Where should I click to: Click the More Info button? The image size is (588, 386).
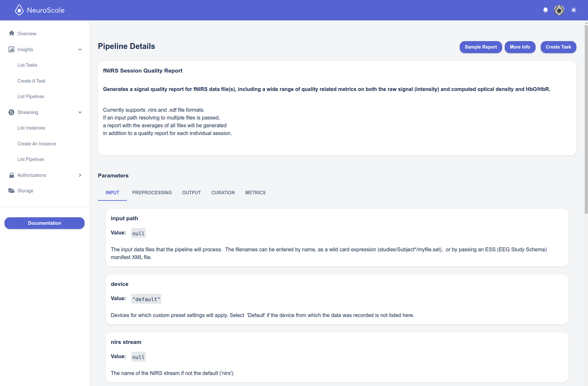coord(520,47)
